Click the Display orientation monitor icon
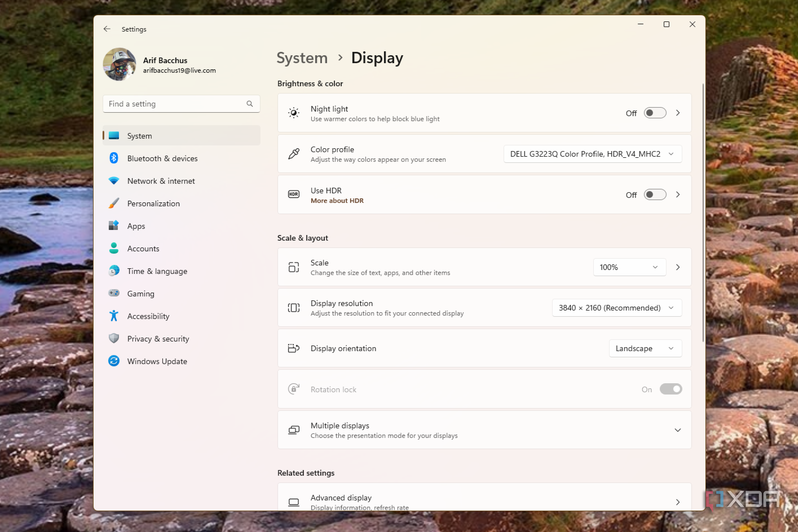 (x=293, y=348)
